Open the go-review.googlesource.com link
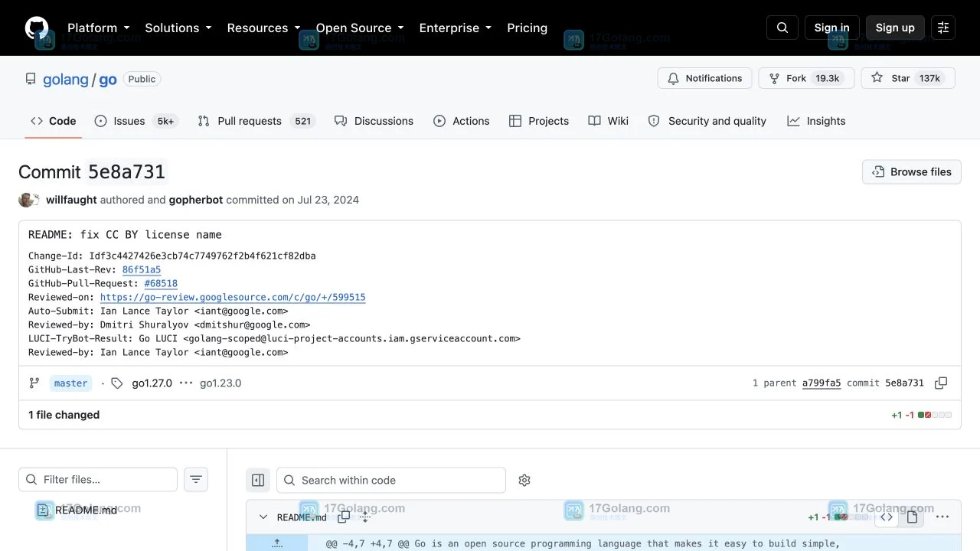 [x=233, y=297]
